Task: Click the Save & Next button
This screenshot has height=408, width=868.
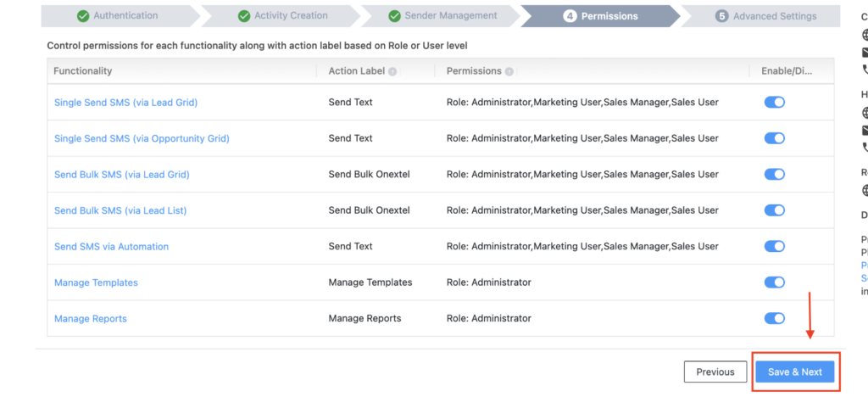Action: [795, 372]
